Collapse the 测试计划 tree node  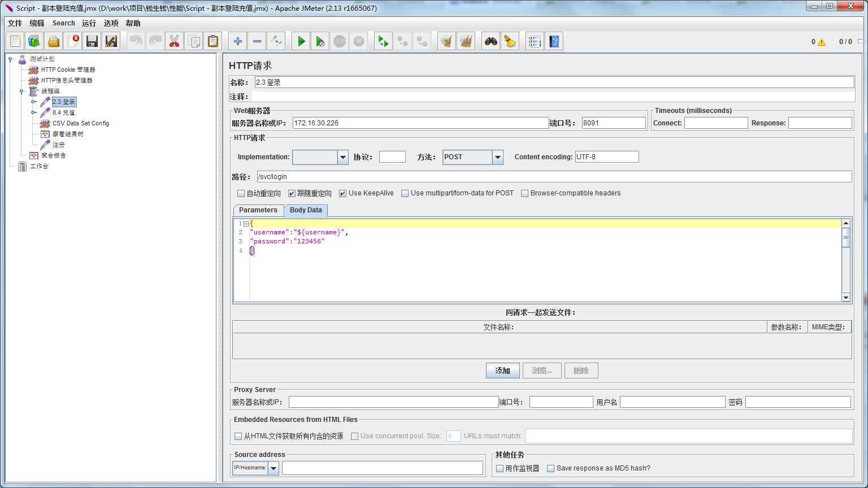(x=11, y=59)
